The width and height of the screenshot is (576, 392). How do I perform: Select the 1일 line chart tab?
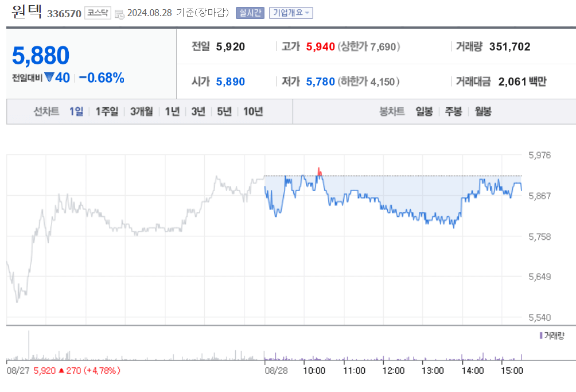point(76,111)
